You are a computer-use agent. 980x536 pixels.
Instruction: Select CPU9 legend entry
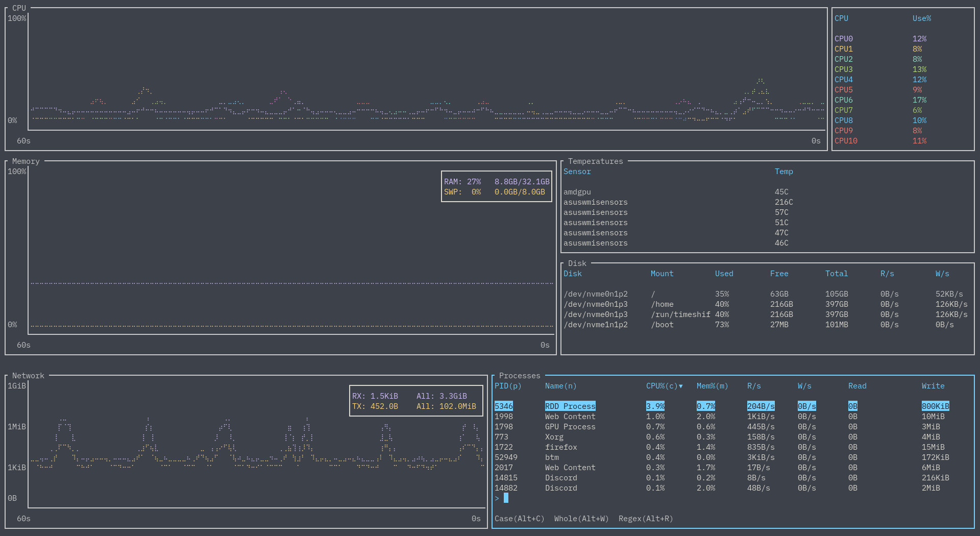coord(903,131)
